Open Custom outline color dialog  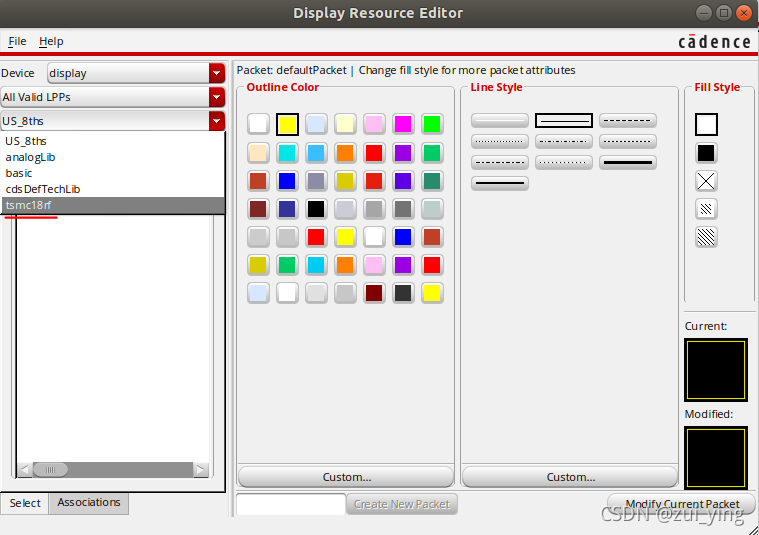pyautogui.click(x=346, y=477)
